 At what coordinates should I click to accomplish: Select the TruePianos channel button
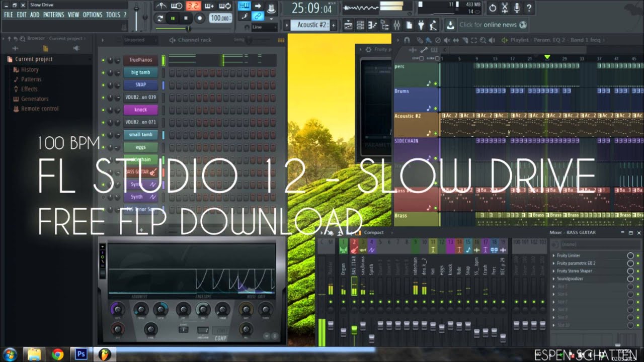tap(141, 60)
